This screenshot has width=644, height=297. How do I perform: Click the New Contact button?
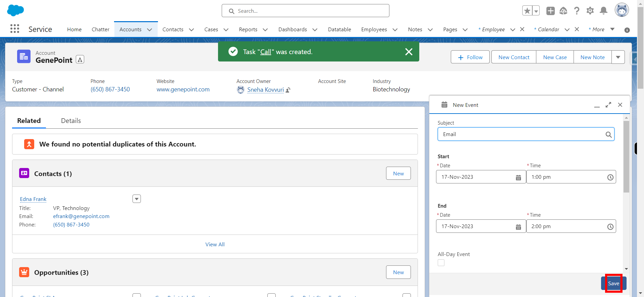click(514, 57)
